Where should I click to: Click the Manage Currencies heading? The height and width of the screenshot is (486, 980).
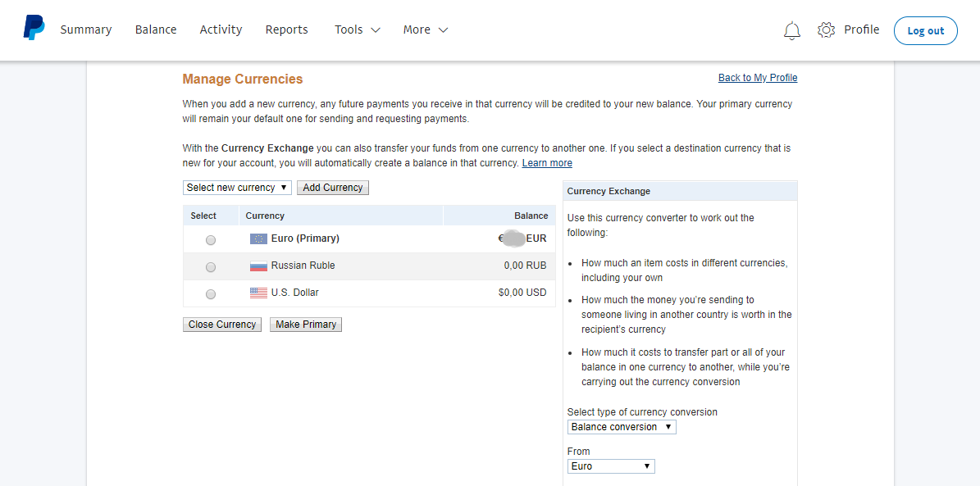pos(243,79)
